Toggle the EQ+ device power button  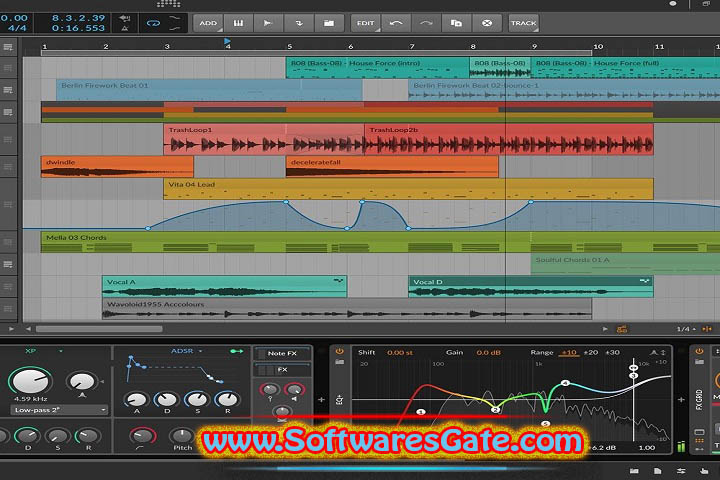point(339,351)
